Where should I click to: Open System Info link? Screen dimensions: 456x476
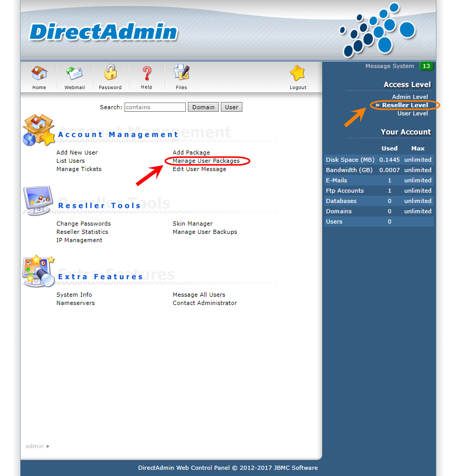click(74, 295)
